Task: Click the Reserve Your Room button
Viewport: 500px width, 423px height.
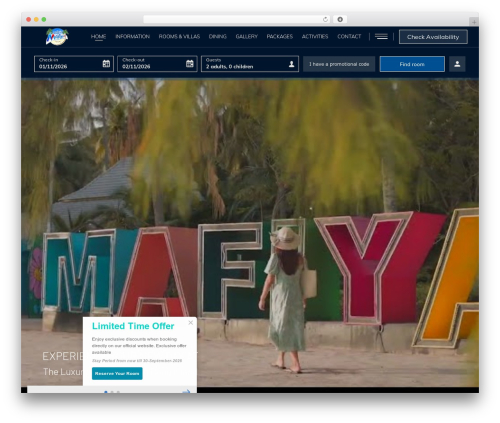Action: coord(117,373)
